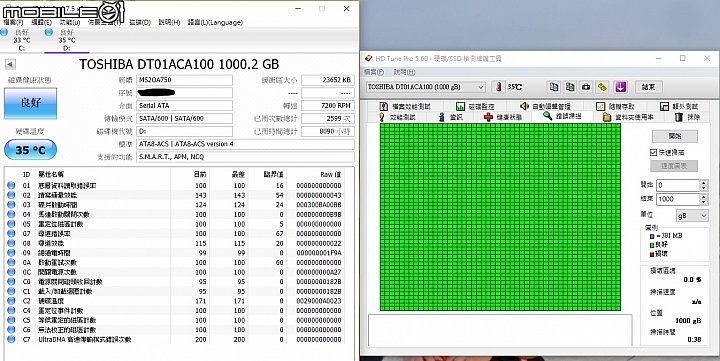Image resolution: width=720 pixels, height=361 pixels.
Task: Open the gB unit dropdown
Action: (692, 215)
